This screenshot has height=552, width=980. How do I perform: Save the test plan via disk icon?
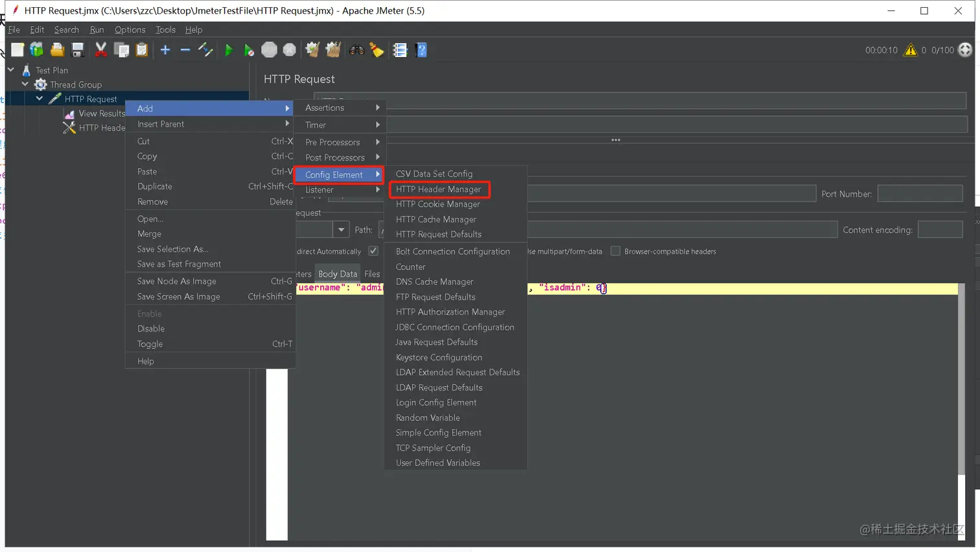[x=78, y=50]
